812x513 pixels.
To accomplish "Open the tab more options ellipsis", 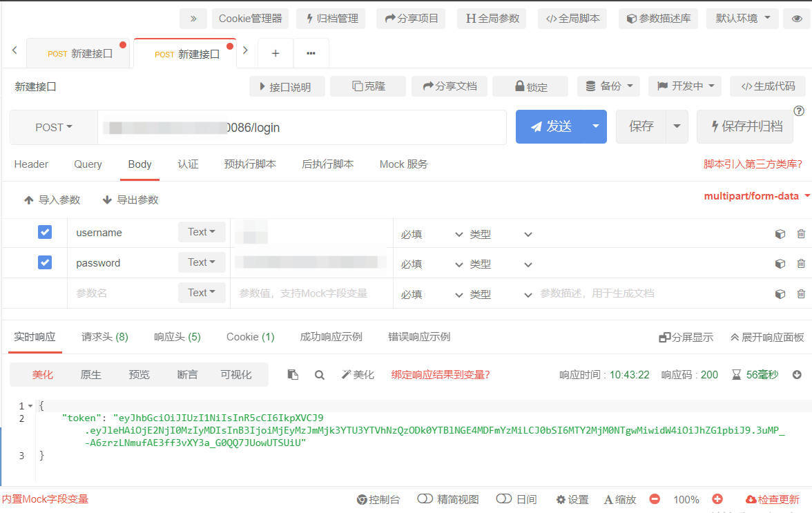I will [311, 53].
